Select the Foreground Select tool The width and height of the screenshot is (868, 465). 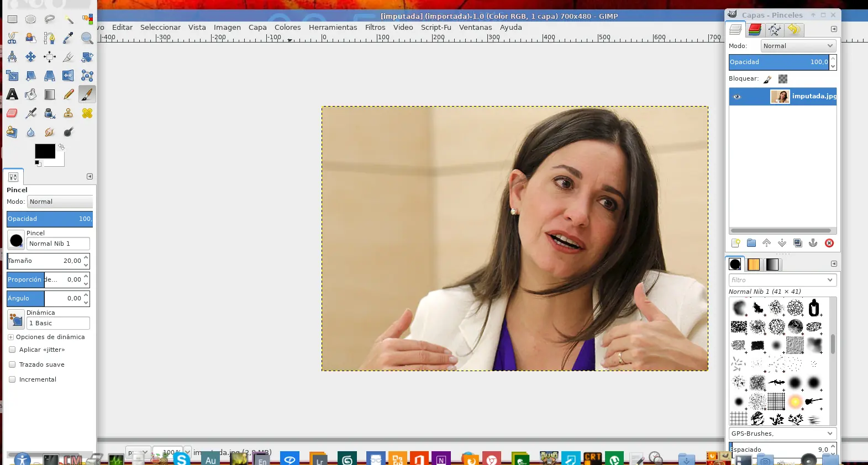click(x=31, y=38)
